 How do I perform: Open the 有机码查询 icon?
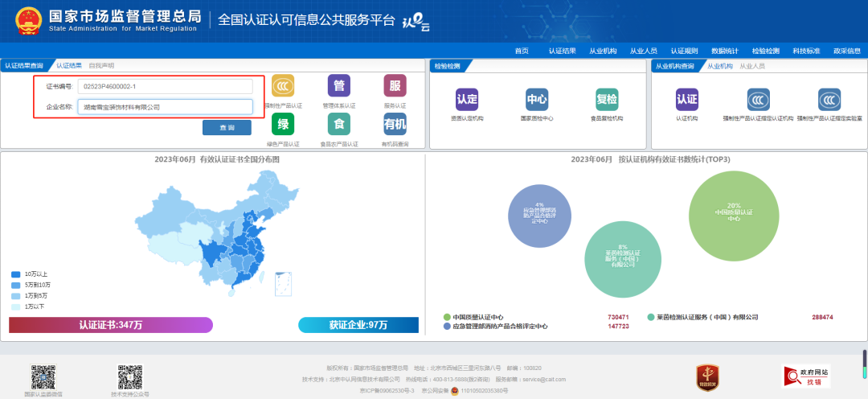[x=395, y=124]
